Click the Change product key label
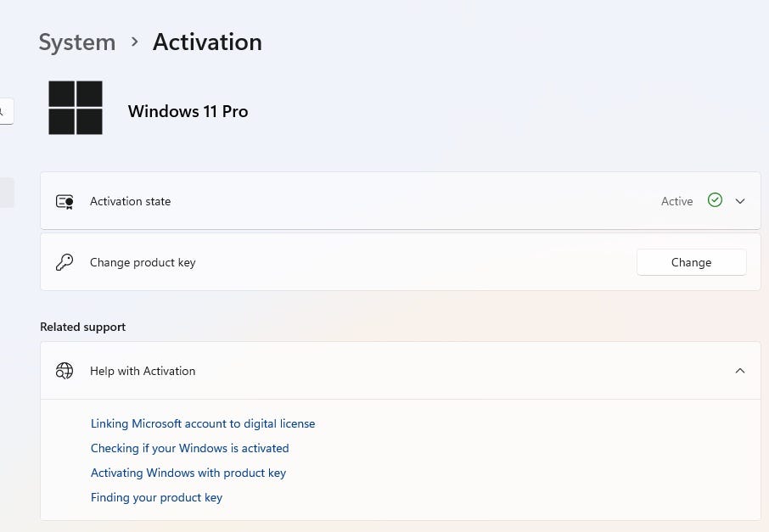The width and height of the screenshot is (769, 532). [143, 262]
